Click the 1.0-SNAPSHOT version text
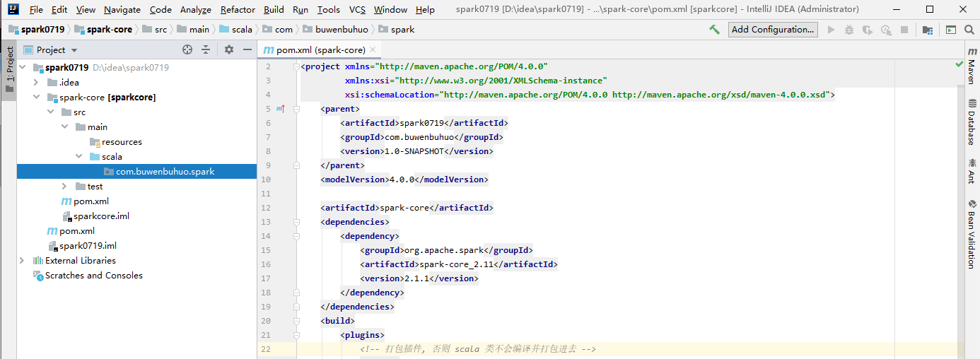This screenshot has height=359, width=980. click(414, 151)
